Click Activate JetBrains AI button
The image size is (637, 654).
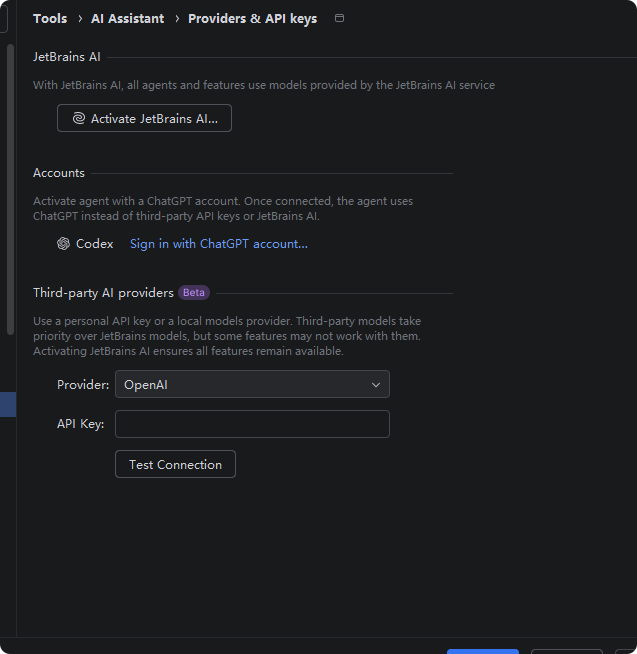(x=144, y=118)
